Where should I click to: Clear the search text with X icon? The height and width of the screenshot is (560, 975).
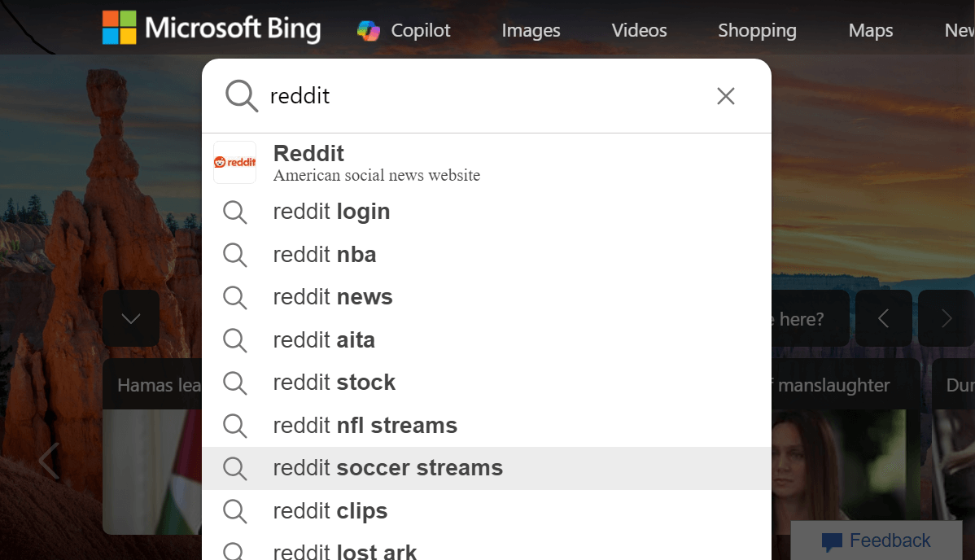click(x=726, y=96)
